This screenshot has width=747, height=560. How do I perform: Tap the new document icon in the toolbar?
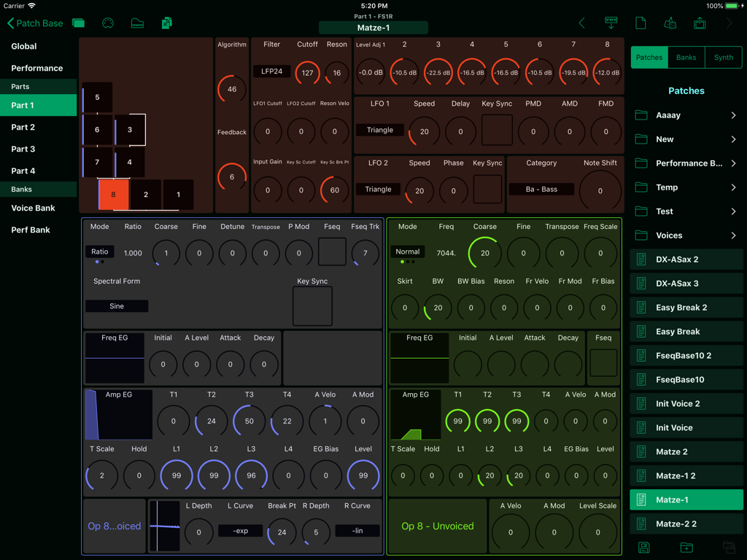point(640,23)
